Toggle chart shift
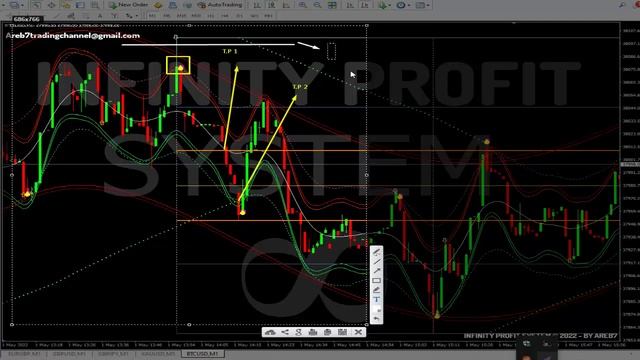640x360 pixels. click(x=364, y=5)
